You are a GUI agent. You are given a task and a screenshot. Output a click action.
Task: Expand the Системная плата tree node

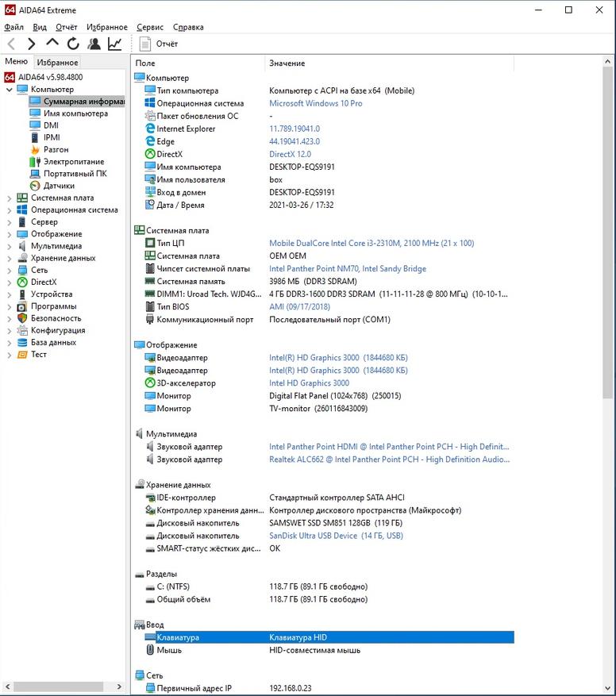coord(9,198)
